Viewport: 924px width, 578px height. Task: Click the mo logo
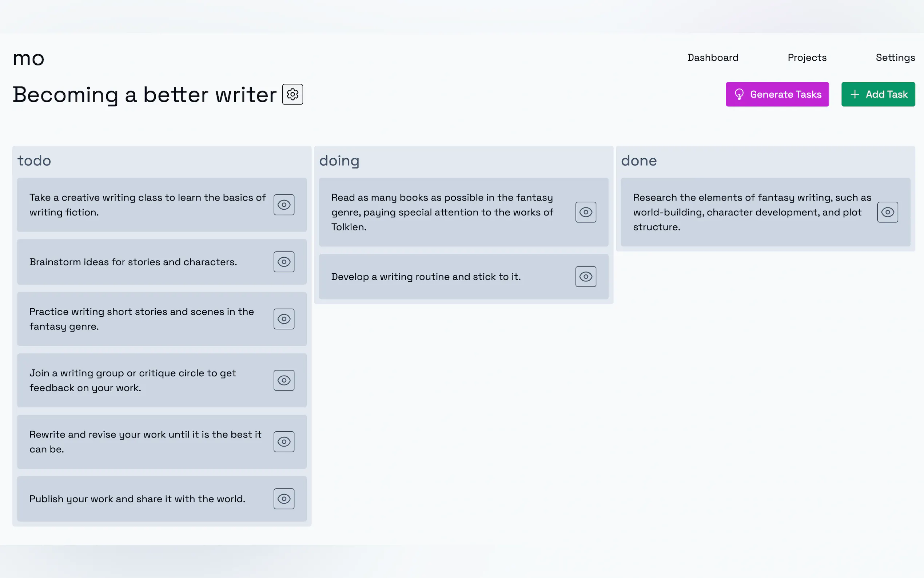[x=29, y=59]
